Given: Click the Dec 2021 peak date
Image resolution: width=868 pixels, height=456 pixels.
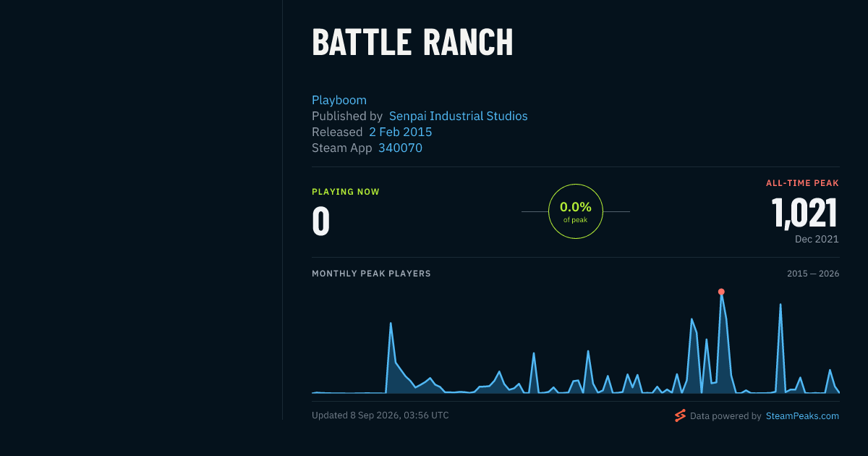Looking at the screenshot, I should 817,239.
